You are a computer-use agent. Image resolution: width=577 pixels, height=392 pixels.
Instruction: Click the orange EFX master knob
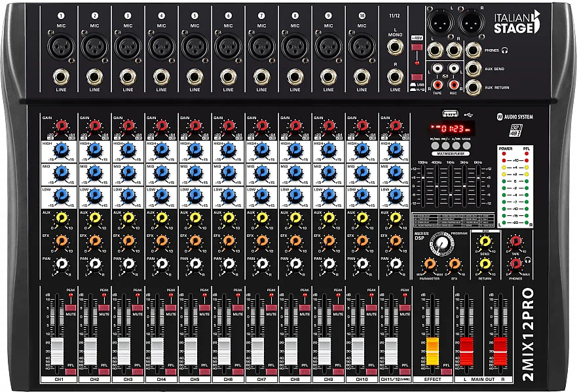pos(455,264)
